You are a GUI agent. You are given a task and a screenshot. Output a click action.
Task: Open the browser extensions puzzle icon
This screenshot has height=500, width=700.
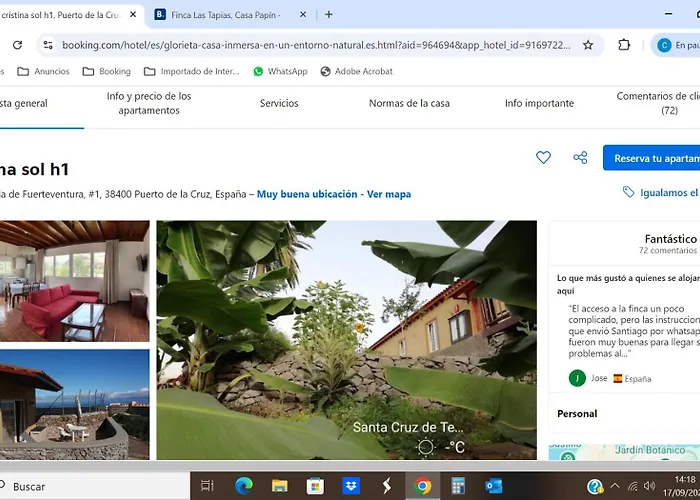click(x=624, y=45)
